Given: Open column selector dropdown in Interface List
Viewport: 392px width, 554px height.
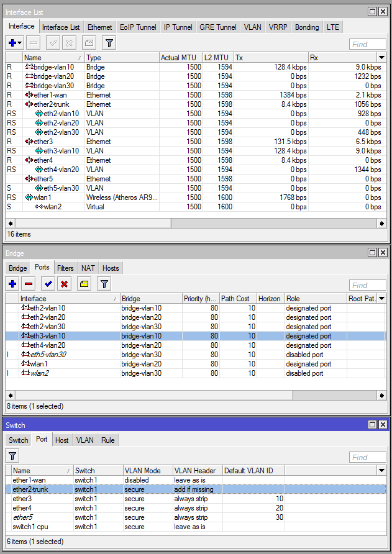Looking at the screenshot, I should click(381, 57).
